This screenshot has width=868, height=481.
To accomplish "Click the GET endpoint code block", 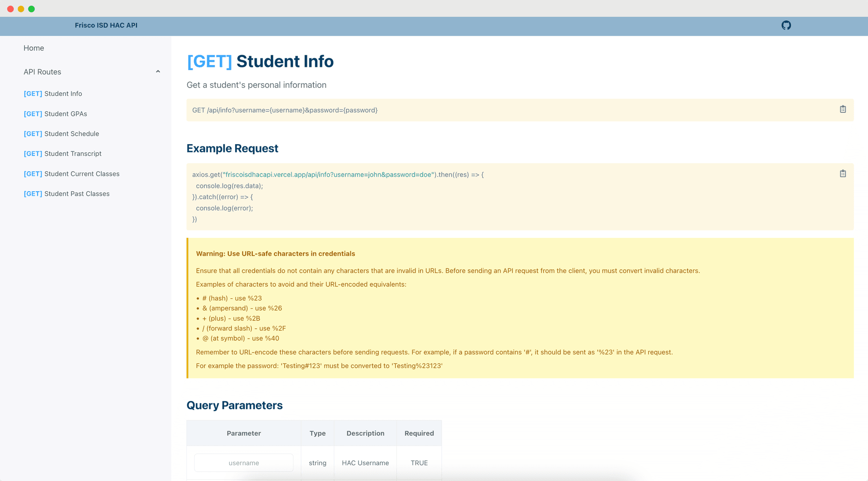I will click(285, 110).
